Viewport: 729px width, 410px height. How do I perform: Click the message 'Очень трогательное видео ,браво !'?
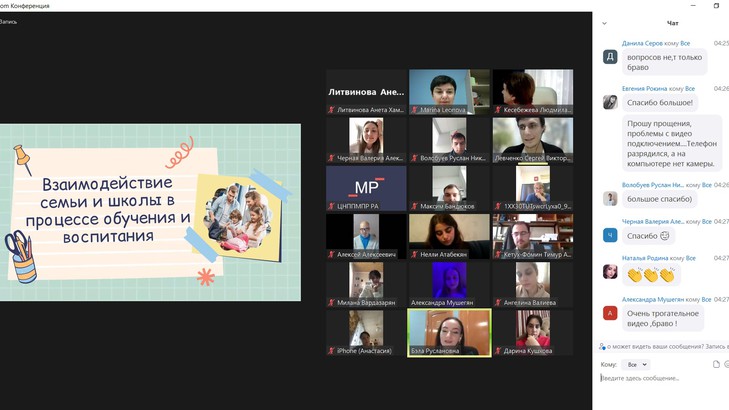click(663, 318)
